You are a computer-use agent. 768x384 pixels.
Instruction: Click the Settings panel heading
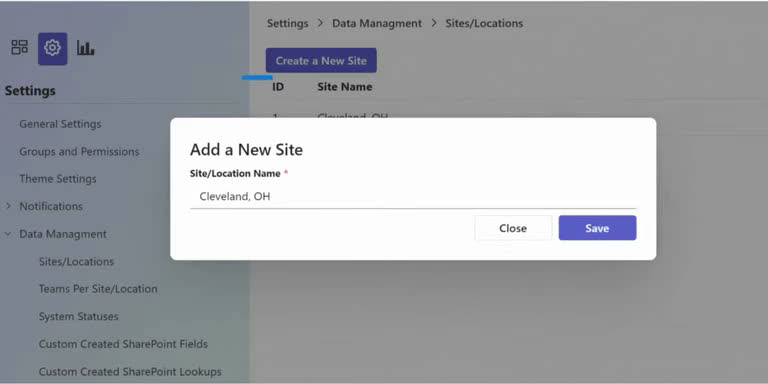tap(30, 91)
